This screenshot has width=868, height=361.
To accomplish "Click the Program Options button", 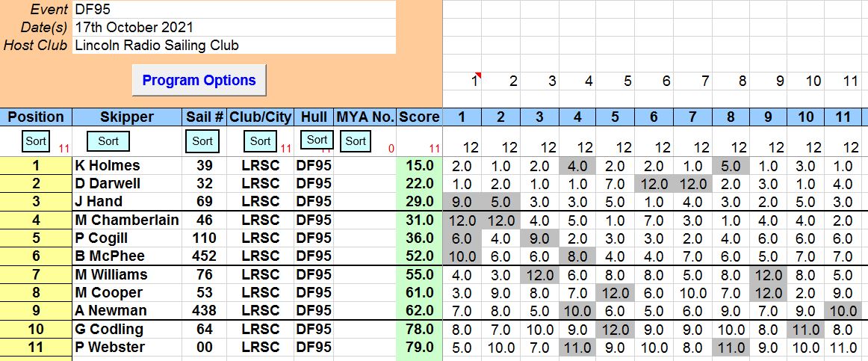I will 199,80.
